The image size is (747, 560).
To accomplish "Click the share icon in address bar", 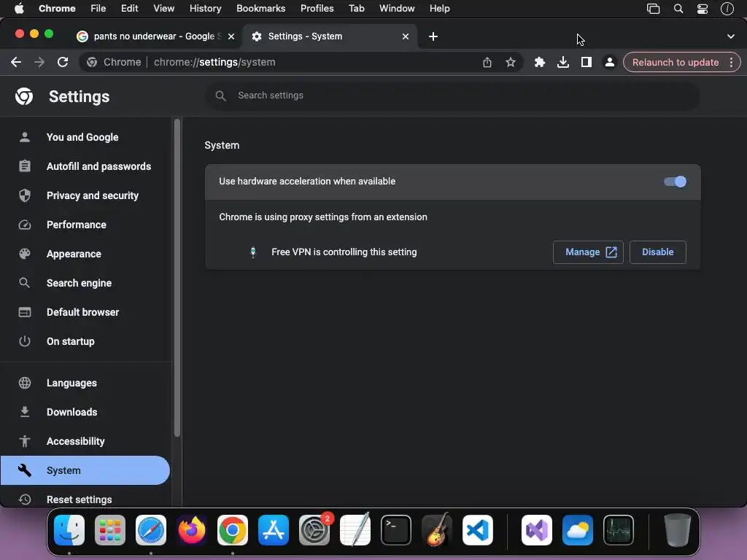I will [x=487, y=63].
